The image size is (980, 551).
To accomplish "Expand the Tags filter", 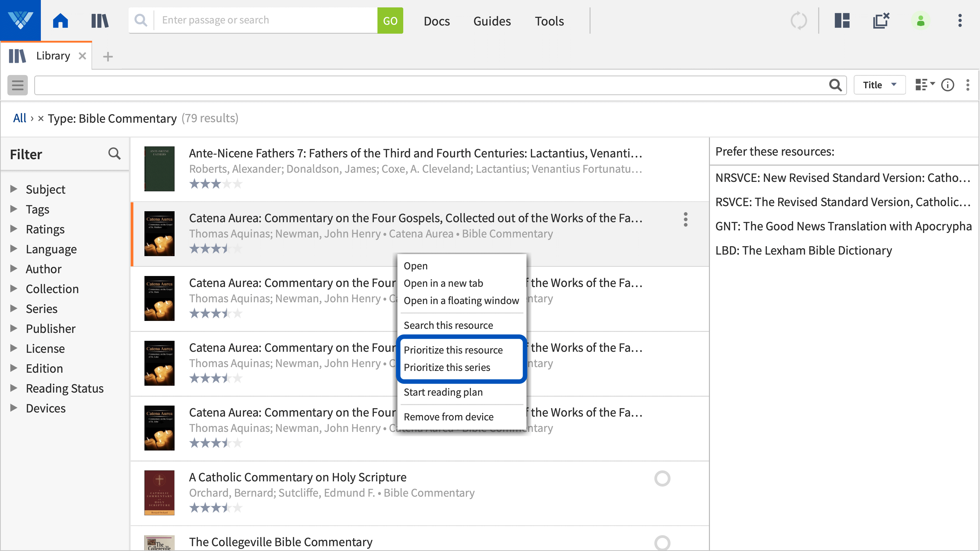I will tap(14, 209).
